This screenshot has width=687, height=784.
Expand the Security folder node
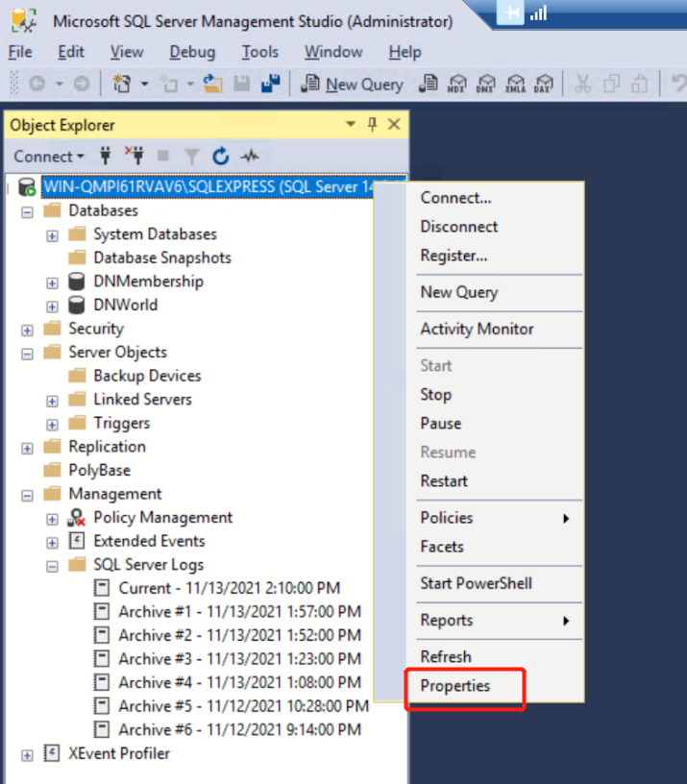pyautogui.click(x=28, y=330)
